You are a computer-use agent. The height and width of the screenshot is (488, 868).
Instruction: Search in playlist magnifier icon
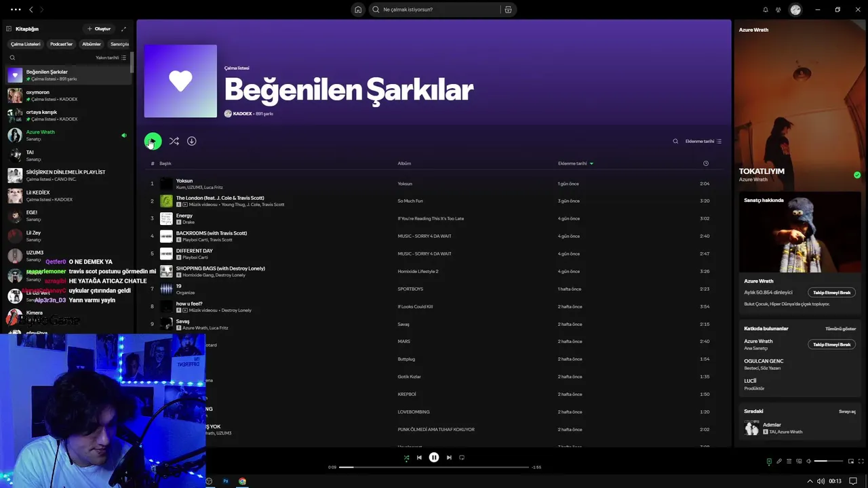point(675,141)
